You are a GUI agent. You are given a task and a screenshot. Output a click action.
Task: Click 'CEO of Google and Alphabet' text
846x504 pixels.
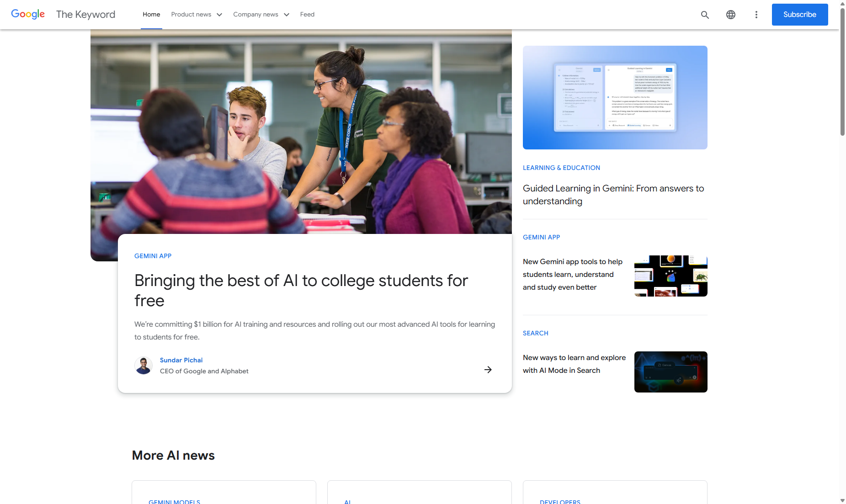pyautogui.click(x=204, y=371)
